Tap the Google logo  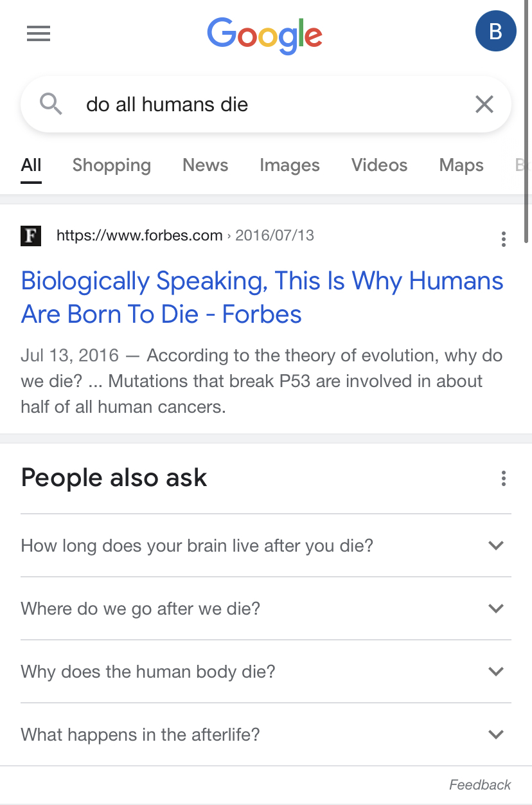(265, 35)
